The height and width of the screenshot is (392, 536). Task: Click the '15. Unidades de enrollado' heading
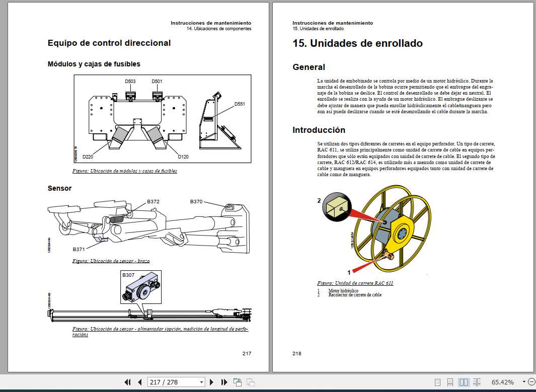[357, 43]
